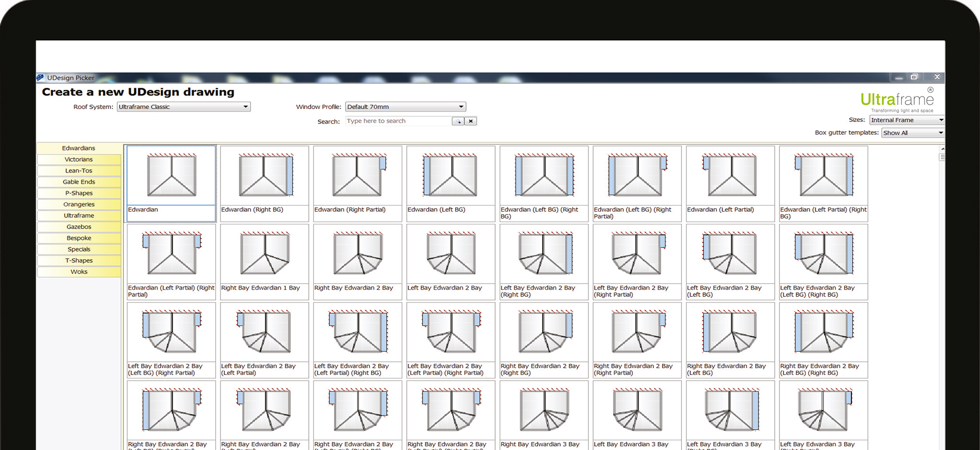Image resolution: width=980 pixels, height=450 pixels.
Task: Open the Woks category
Action: pyautogui.click(x=79, y=271)
